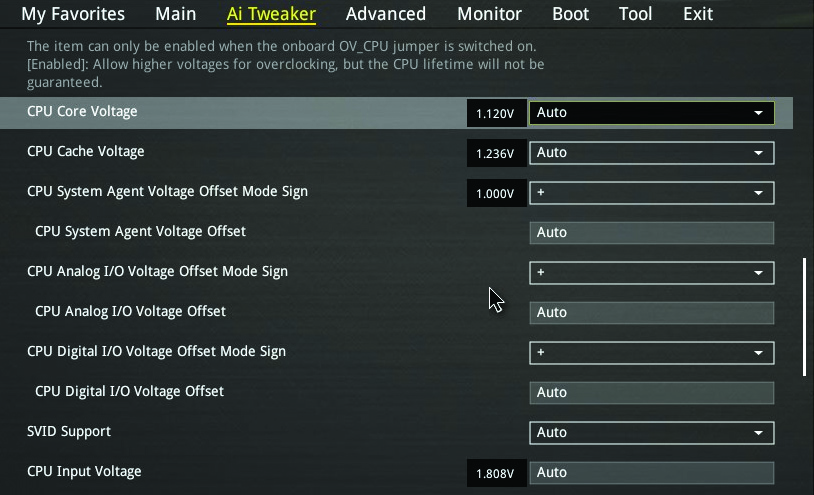Select the CPU Analog I/O Voltage Offset field
The height and width of the screenshot is (495, 814).
(x=652, y=312)
